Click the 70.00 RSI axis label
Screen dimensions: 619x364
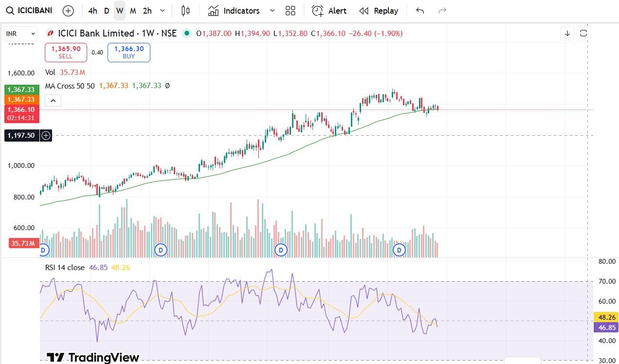click(606, 281)
